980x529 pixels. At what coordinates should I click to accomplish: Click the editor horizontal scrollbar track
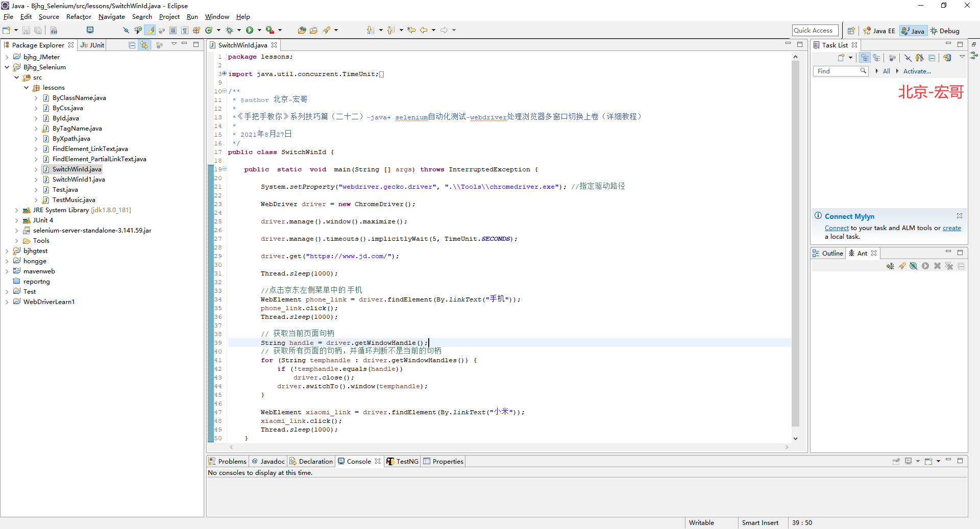point(509,447)
